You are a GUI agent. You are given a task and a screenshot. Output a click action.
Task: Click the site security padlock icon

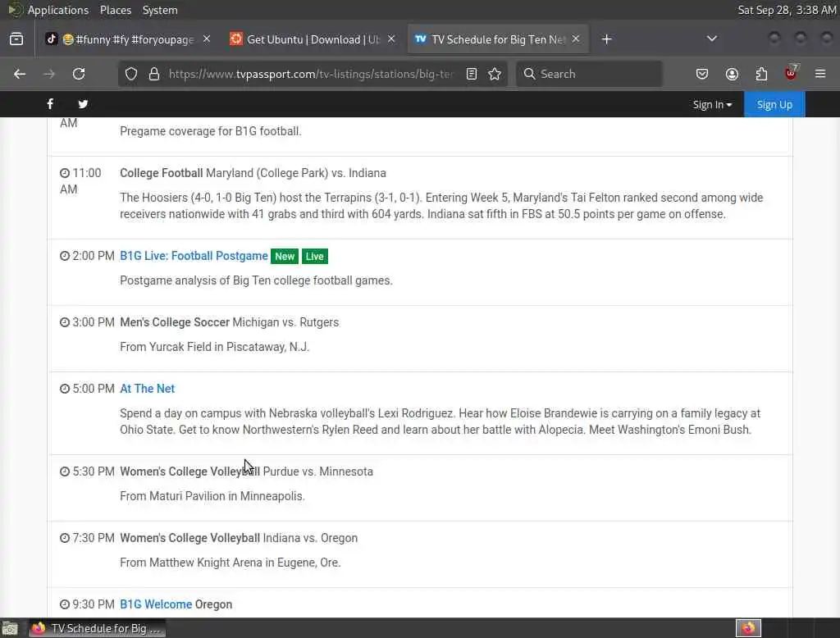click(154, 74)
